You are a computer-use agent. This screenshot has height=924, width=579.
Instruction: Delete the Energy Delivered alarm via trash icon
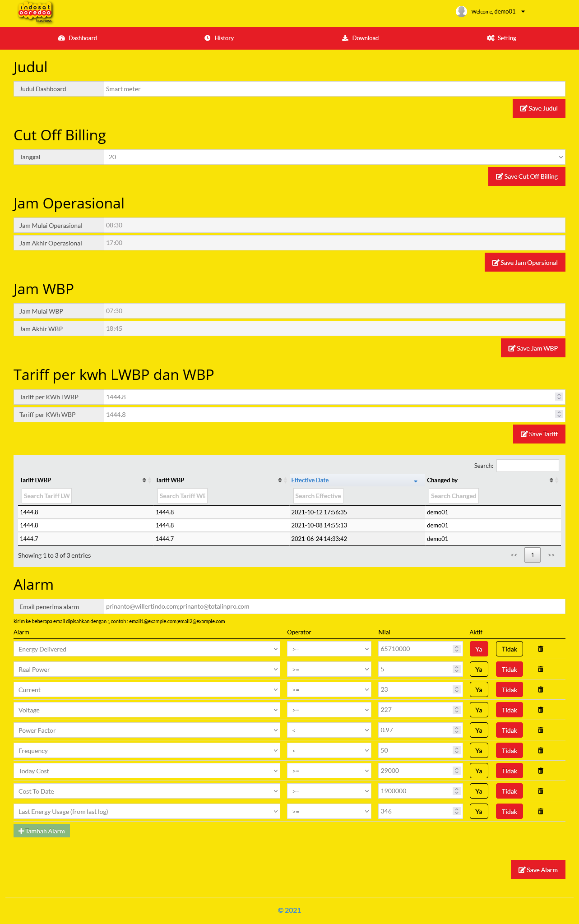(x=541, y=649)
